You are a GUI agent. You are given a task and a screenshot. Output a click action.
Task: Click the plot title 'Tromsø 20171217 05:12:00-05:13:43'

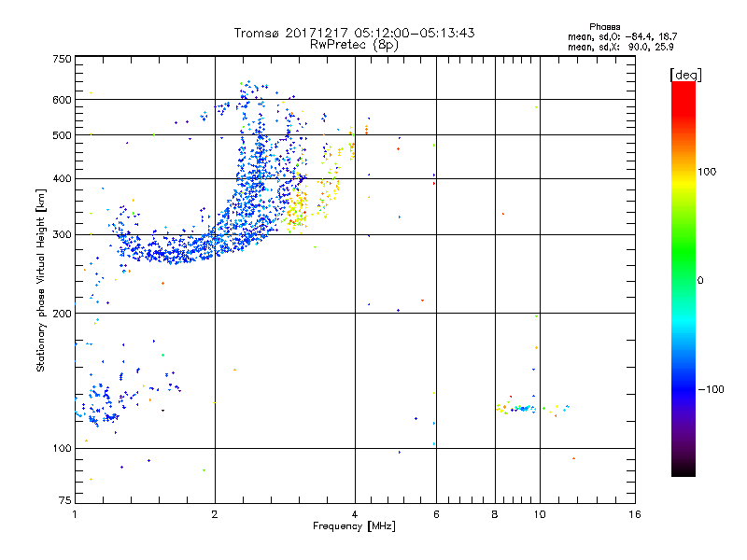click(x=355, y=33)
